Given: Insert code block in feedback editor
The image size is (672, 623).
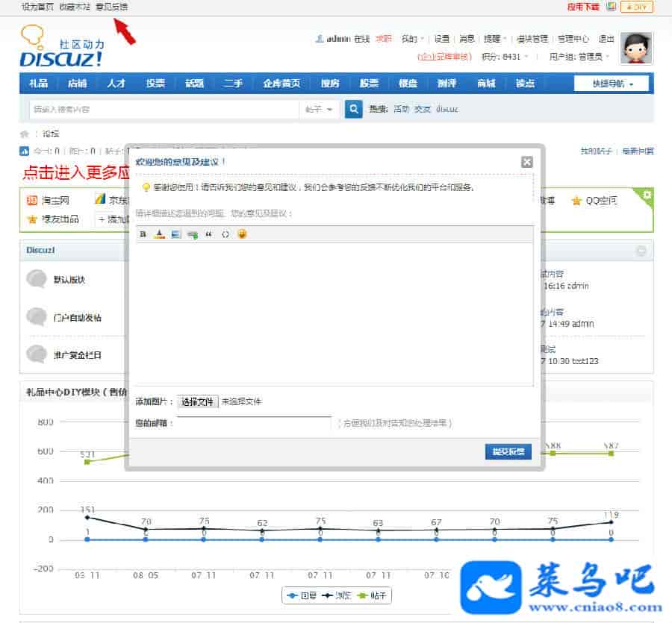Looking at the screenshot, I should [x=225, y=234].
